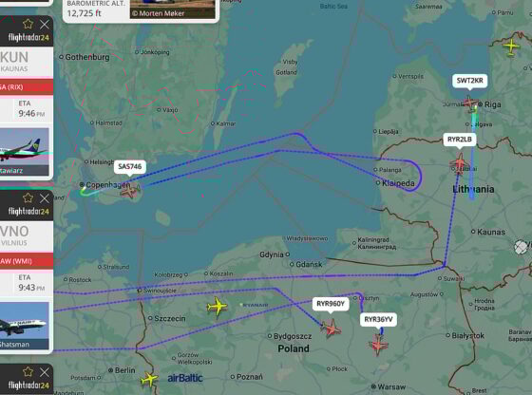Star the Kaunas flight panel as favorite

pyautogui.click(x=28, y=24)
